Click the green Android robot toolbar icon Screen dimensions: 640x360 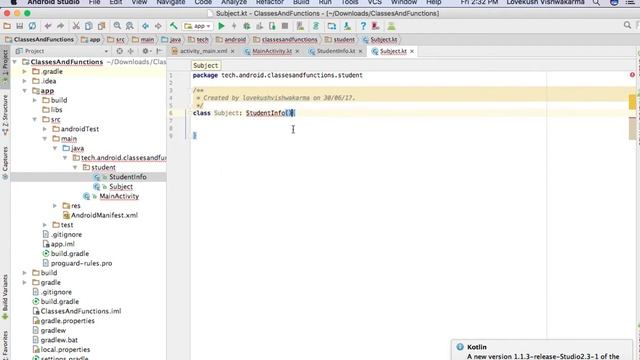point(391,26)
